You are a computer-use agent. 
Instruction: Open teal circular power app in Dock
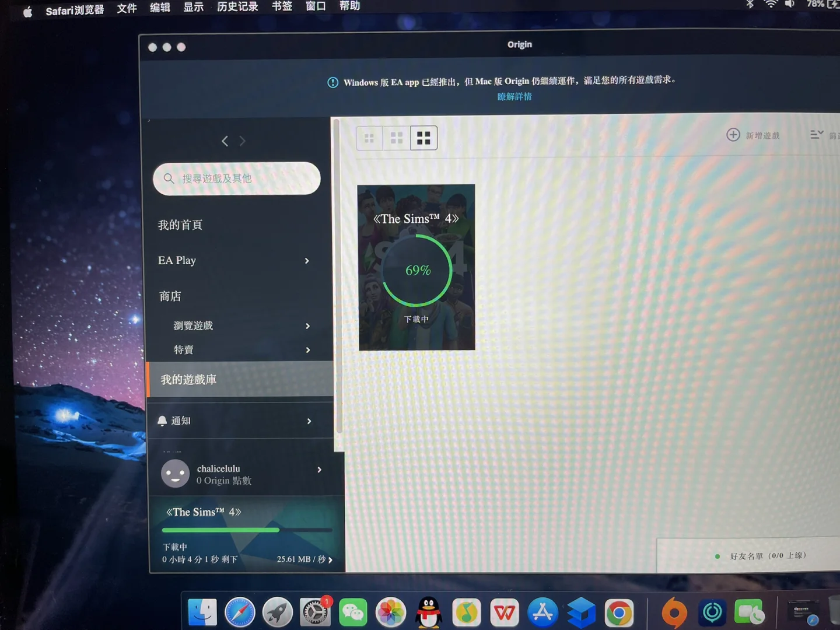click(712, 612)
